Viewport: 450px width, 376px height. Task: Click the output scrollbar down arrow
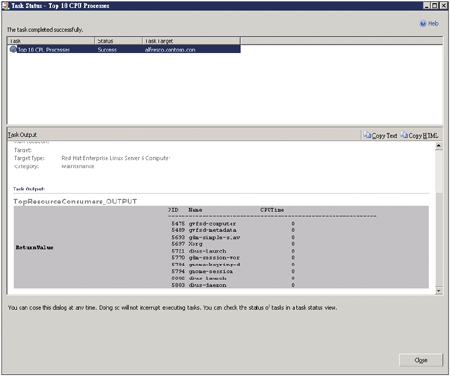click(x=439, y=291)
